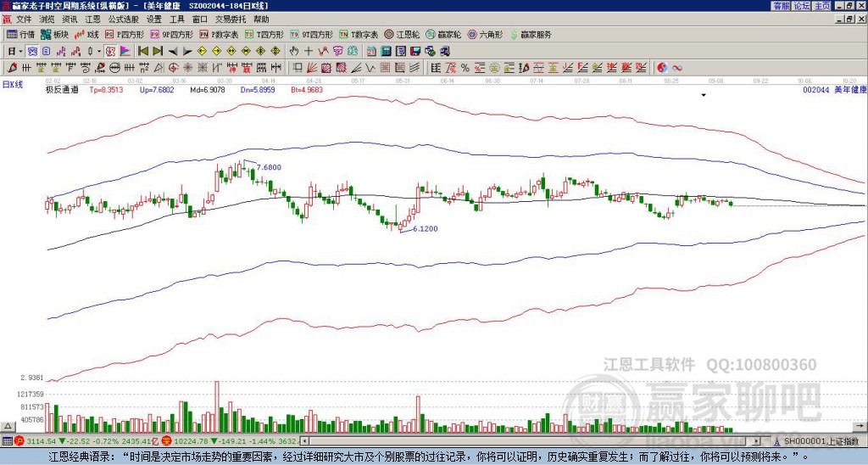Click the 论坛 forum button
The height and width of the screenshot is (465, 868).
(x=801, y=6)
